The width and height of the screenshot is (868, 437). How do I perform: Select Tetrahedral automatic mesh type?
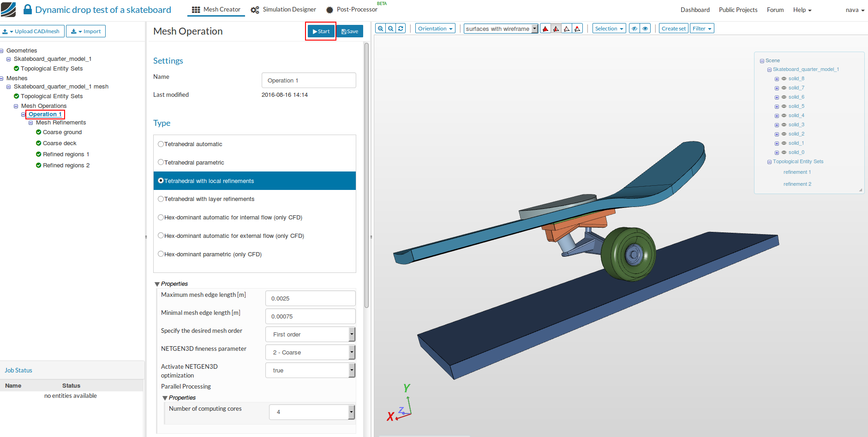click(161, 144)
